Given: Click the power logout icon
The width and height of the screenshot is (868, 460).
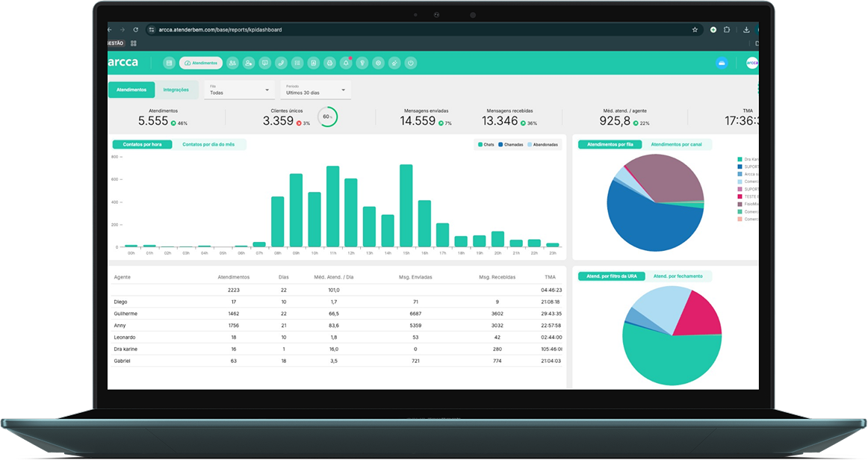Looking at the screenshot, I should click(x=411, y=63).
